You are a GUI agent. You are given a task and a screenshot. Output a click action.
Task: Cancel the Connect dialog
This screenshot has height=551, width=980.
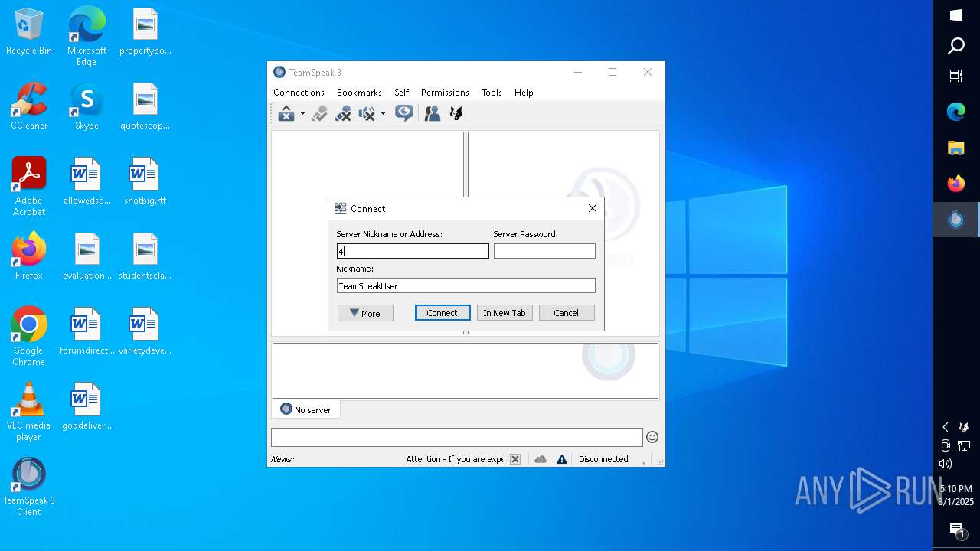[x=567, y=313]
